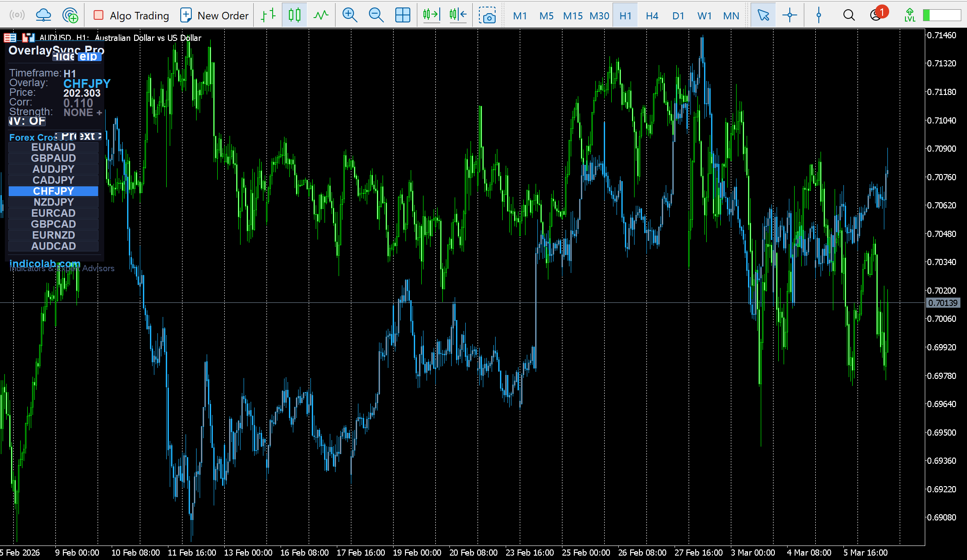
Task: Click the New Order button
Action: pyautogui.click(x=215, y=16)
